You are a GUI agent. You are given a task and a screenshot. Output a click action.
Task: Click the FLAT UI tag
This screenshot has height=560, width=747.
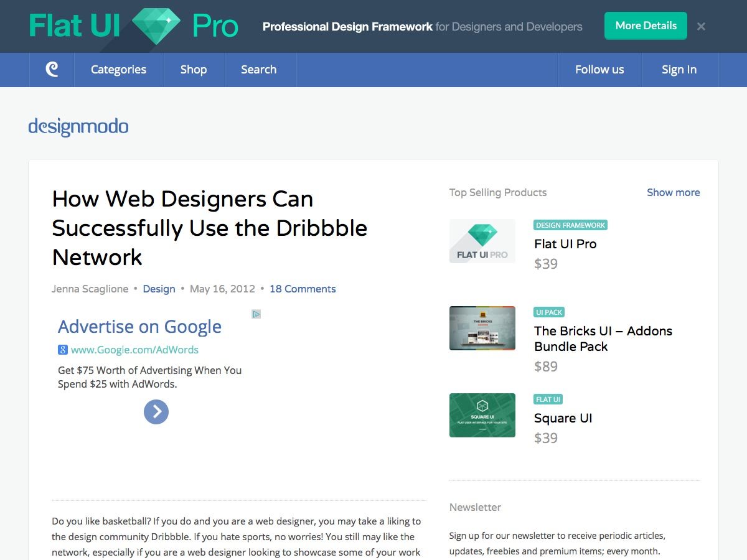pyautogui.click(x=548, y=399)
